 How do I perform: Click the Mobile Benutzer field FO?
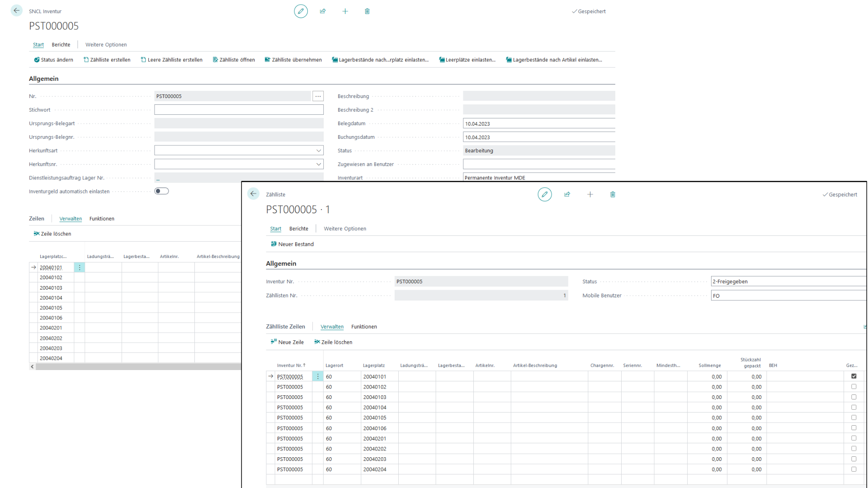(788, 296)
